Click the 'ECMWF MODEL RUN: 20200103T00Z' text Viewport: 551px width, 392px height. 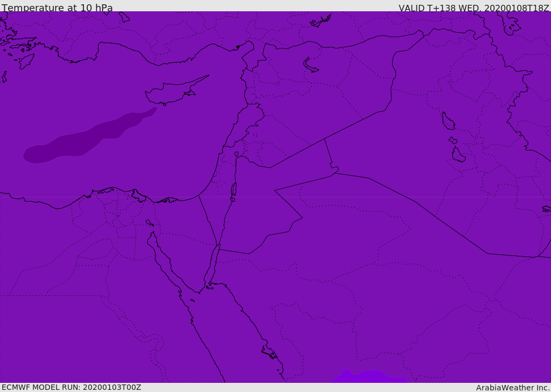click(x=72, y=388)
